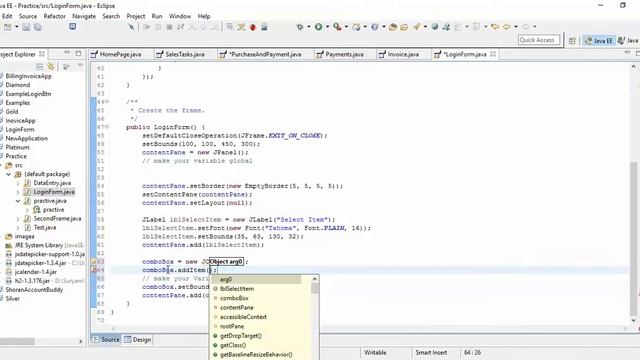Click the Last Edit Location arrow icon
Screen dimensions: 640x360
(x=495, y=27)
